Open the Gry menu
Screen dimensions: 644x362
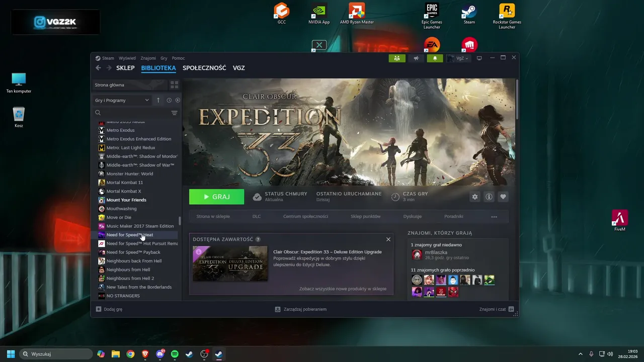(x=164, y=58)
